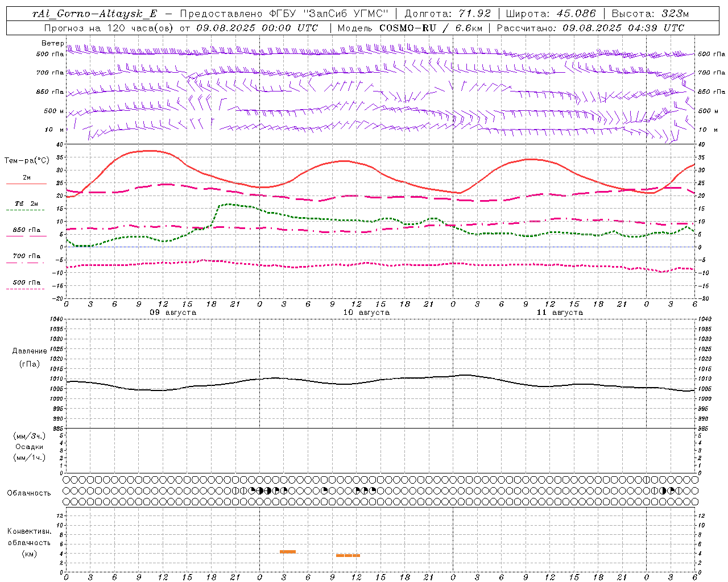The height and width of the screenshot is (582, 728).
Task: Click the (мм/3ч.) precipitation unit label
Action: (29, 436)
